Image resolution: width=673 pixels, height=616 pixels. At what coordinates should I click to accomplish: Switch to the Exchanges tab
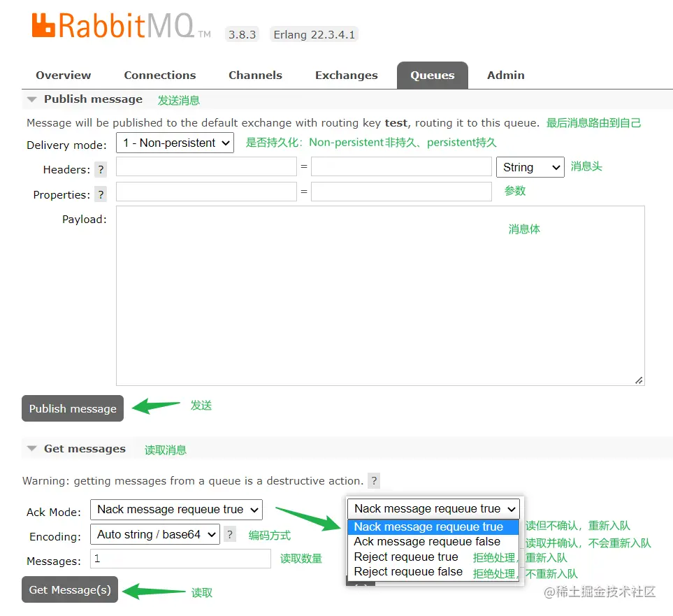pos(346,76)
